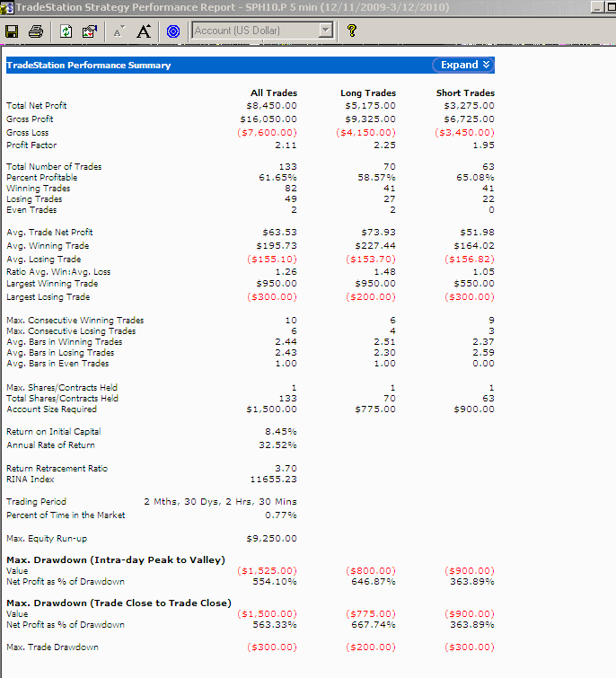Open report settings icon with chart page
The height and width of the screenshot is (678, 616).
click(x=90, y=31)
